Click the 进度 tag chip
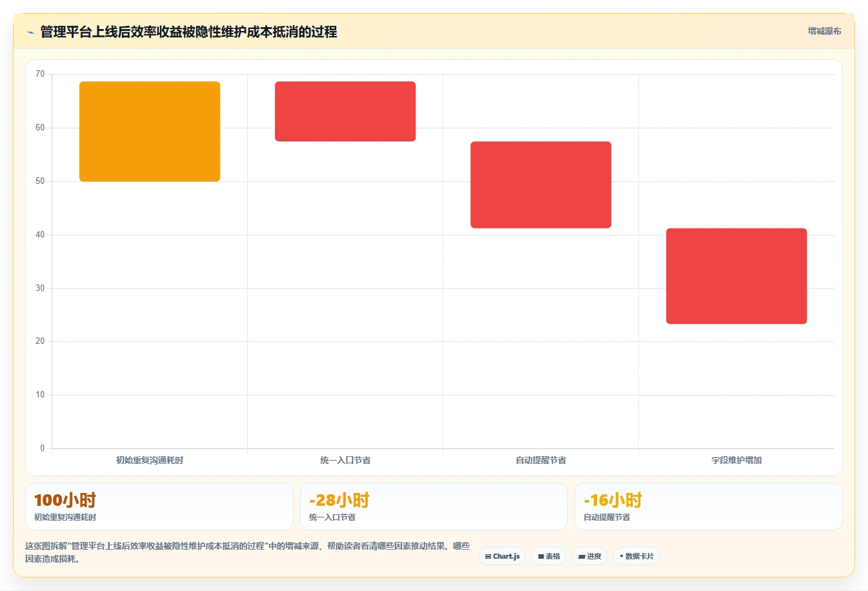The height and width of the screenshot is (591, 868). click(x=590, y=556)
